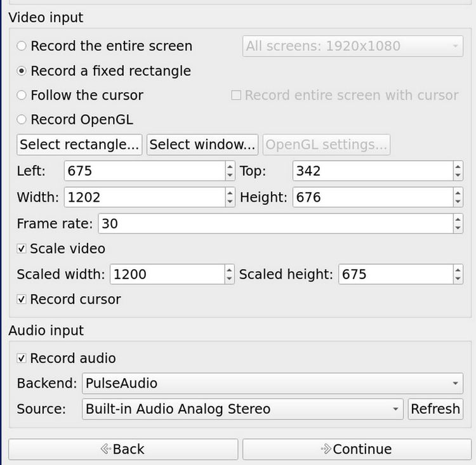Open the Backend PulseAudio dropdown
This screenshot has height=465, width=476.
[x=272, y=383]
